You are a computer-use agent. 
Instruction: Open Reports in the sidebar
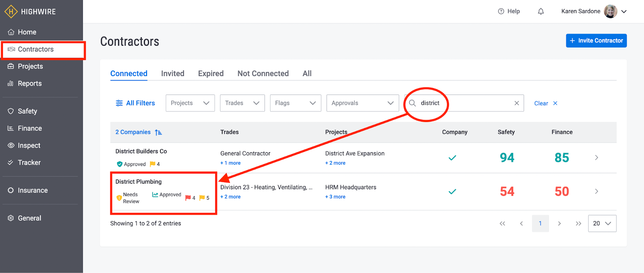click(x=29, y=83)
